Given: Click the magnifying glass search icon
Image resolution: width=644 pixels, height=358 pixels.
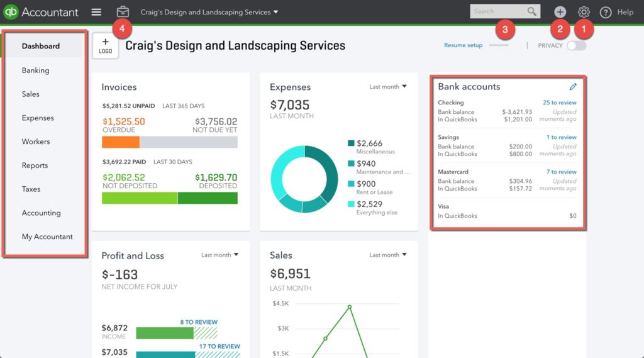Looking at the screenshot, I should (x=532, y=11).
